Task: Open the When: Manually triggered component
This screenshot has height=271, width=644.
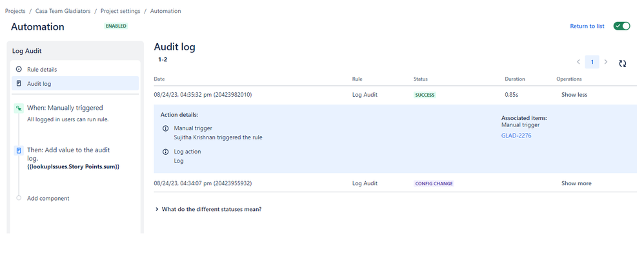Action: point(65,108)
